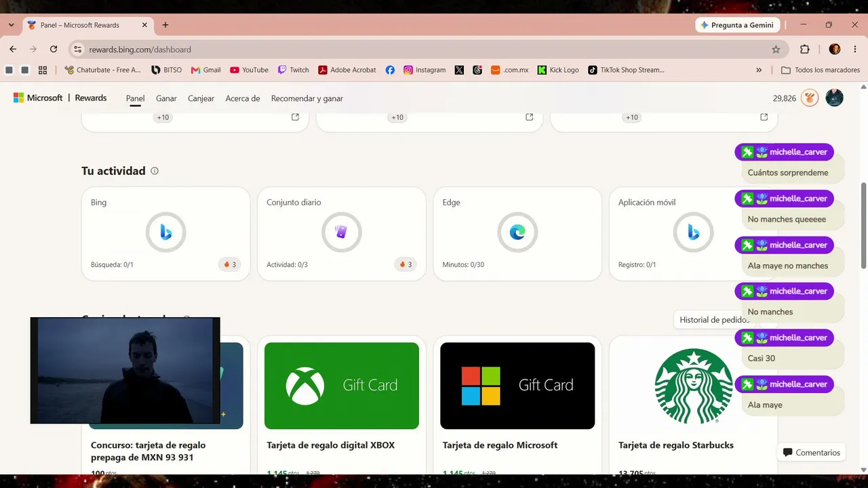This screenshot has width=868, height=488.
Task: Click the Cuántos sorprendeme chat message
Action: click(x=788, y=173)
